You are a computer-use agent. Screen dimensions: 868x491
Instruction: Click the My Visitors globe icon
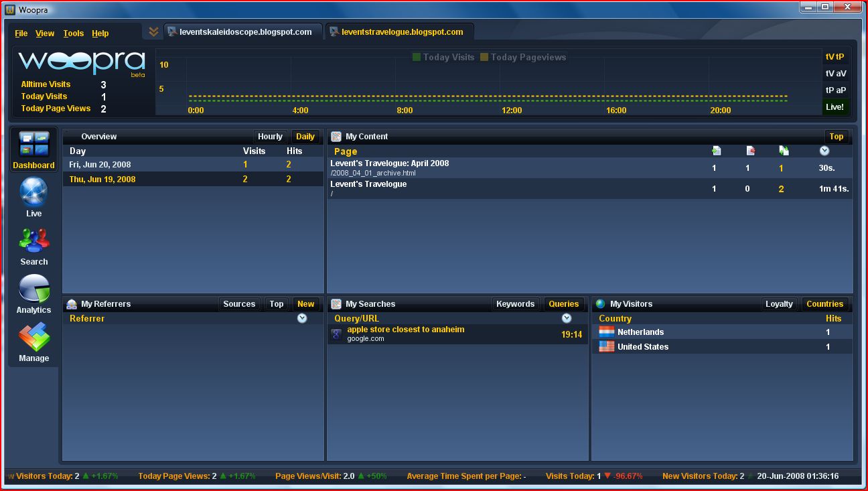(x=600, y=303)
